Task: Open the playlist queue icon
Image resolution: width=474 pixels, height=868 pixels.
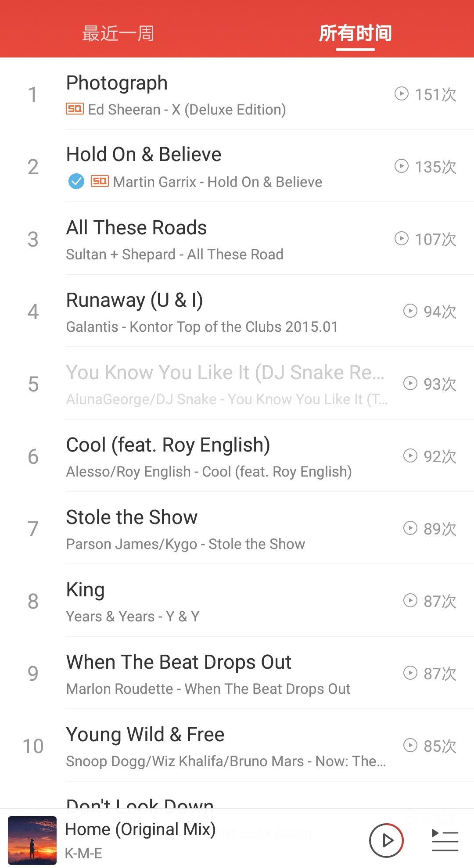Action: [x=445, y=840]
